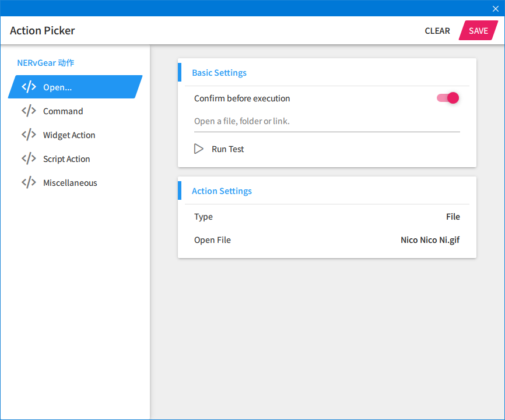Switch to the Widget Action category
The image size is (505, 420).
pos(69,135)
